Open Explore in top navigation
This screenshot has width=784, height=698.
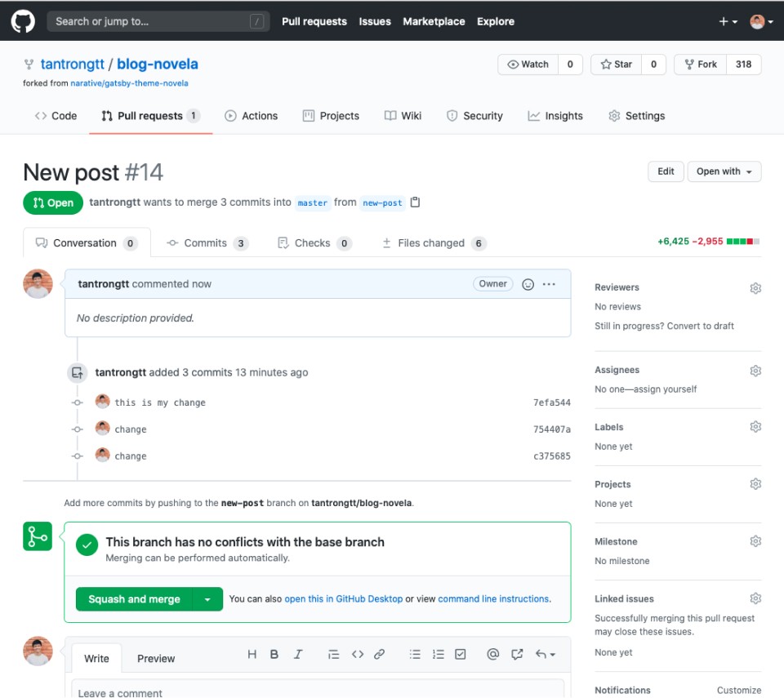click(495, 21)
